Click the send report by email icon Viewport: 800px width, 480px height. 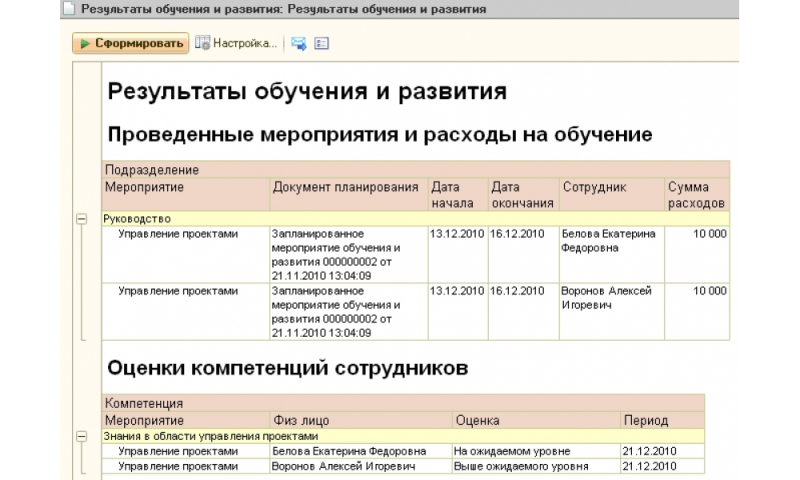(298, 43)
